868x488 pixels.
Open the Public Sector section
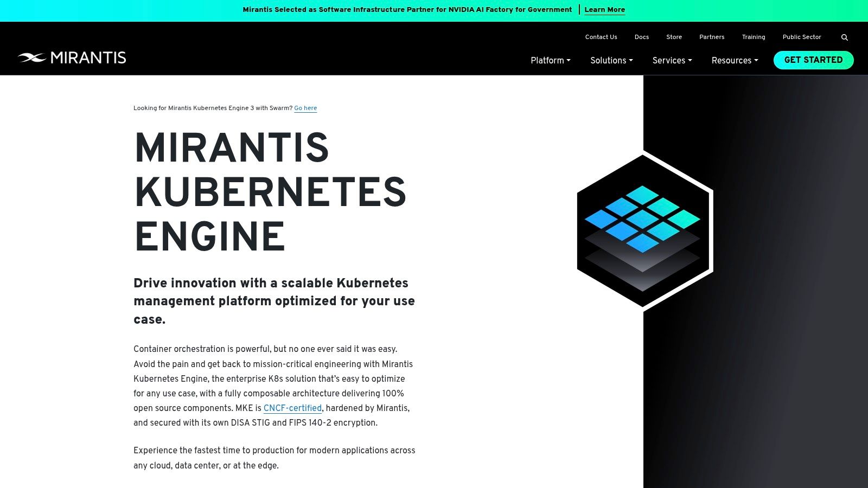(x=802, y=37)
